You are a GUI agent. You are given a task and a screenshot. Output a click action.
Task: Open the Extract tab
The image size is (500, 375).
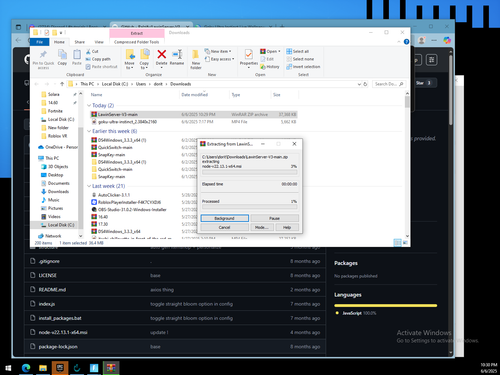pyautogui.click(x=137, y=33)
